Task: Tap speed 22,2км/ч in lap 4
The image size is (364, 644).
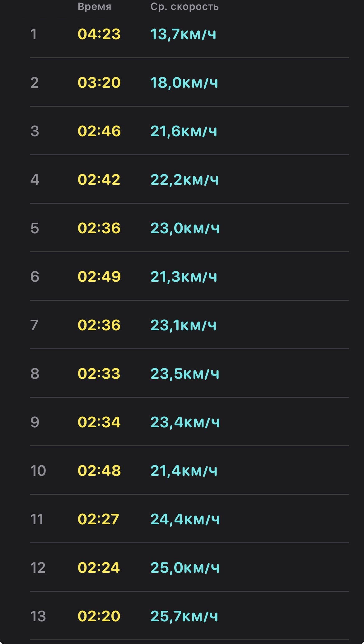Action: point(184,180)
